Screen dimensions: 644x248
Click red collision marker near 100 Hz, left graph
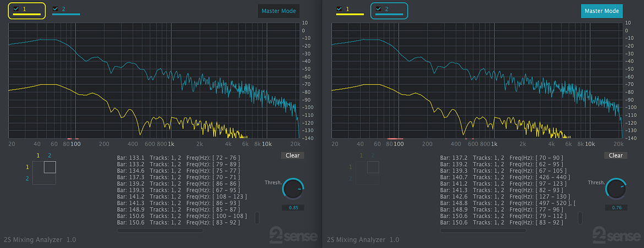click(x=77, y=139)
